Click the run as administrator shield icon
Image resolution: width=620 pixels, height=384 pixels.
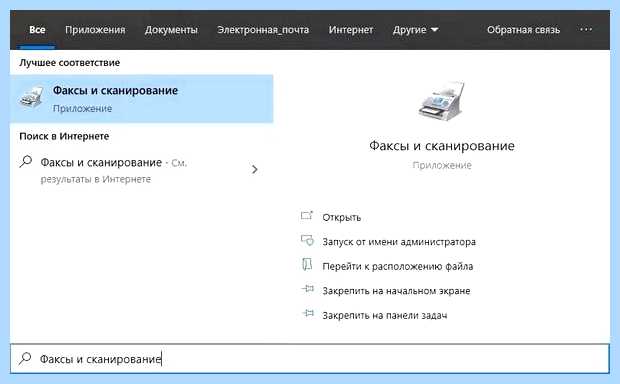point(307,240)
